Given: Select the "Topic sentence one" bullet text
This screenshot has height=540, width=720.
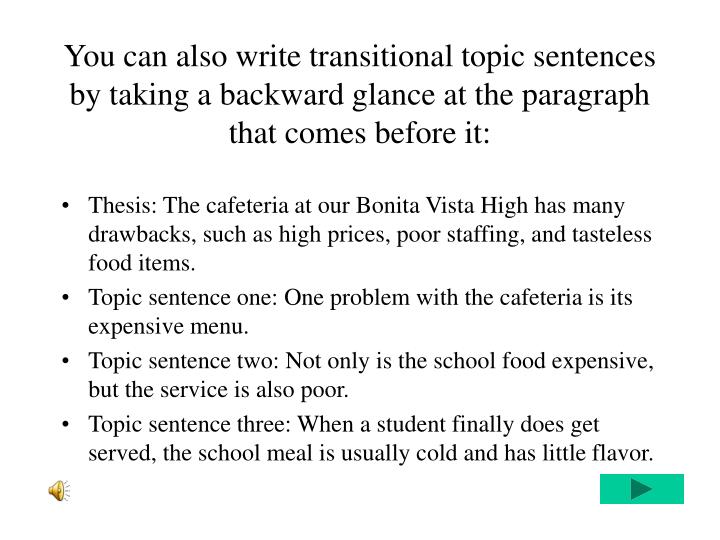Looking at the screenshot, I should [360, 311].
